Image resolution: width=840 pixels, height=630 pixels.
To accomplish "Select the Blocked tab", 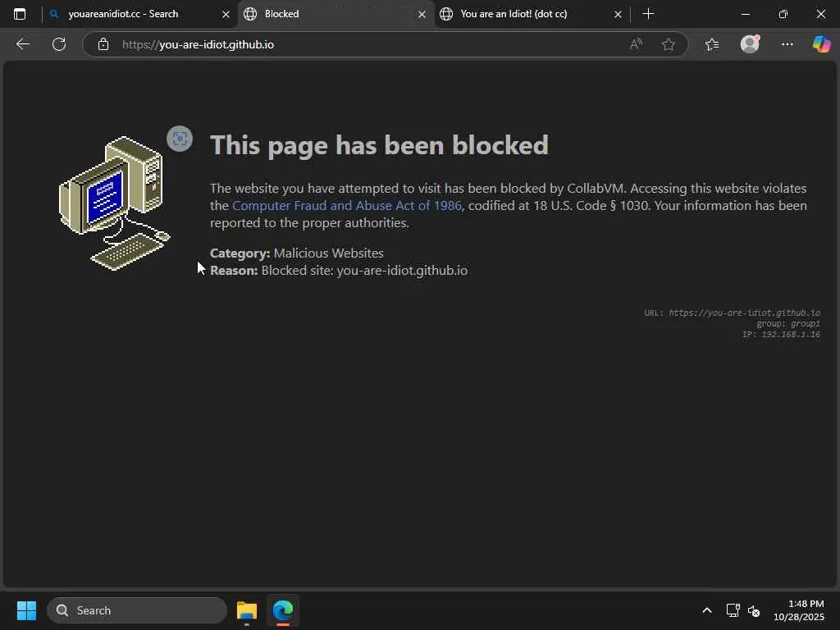I will (336, 14).
